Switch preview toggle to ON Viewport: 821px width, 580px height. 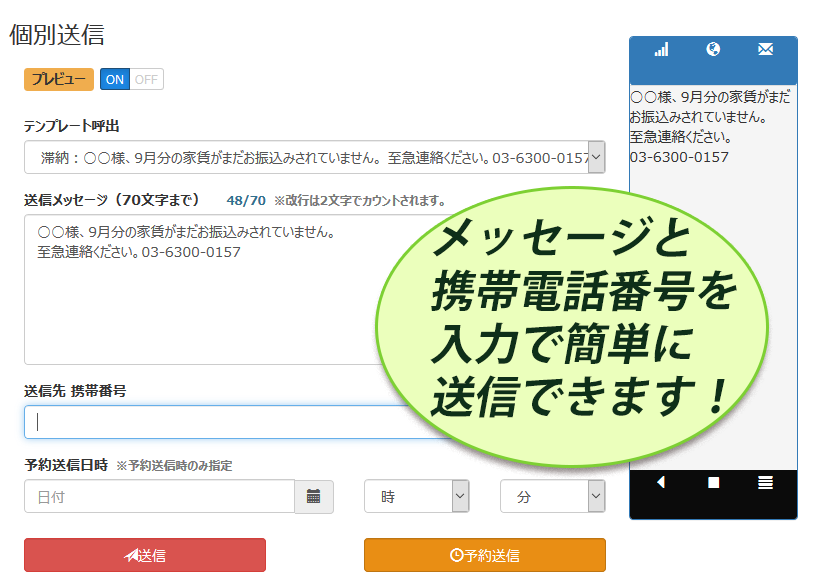115,80
